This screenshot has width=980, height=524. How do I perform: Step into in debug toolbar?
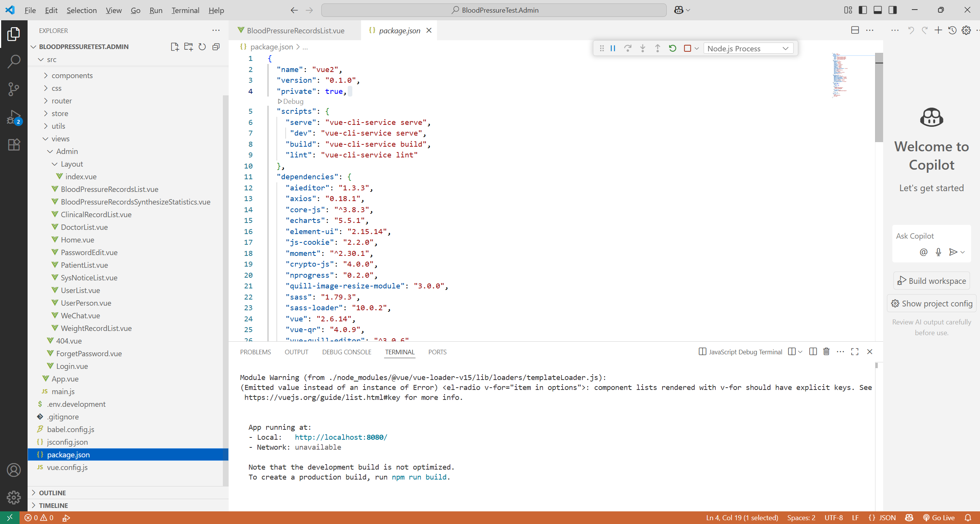643,48
